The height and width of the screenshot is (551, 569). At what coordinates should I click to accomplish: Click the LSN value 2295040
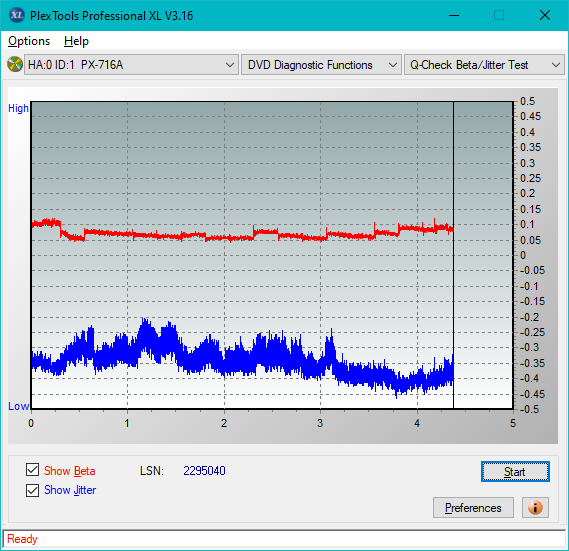[x=204, y=471]
